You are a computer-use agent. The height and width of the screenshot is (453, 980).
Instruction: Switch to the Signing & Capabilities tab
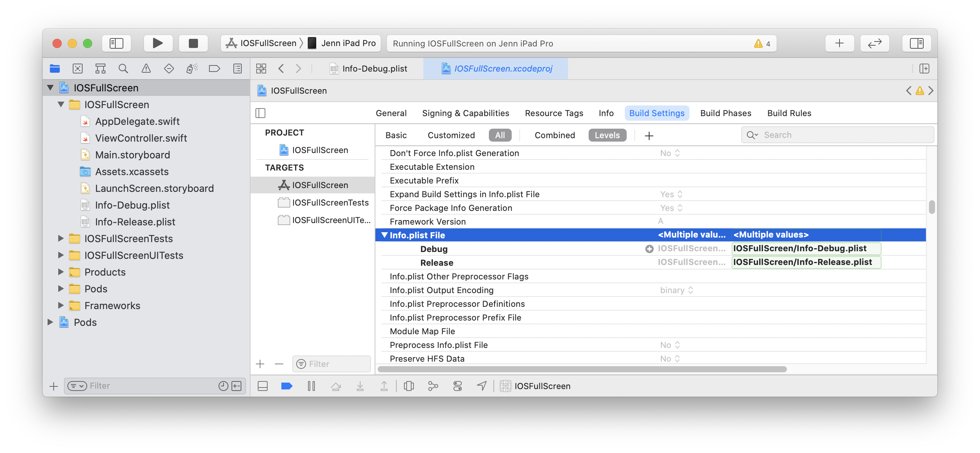point(465,113)
